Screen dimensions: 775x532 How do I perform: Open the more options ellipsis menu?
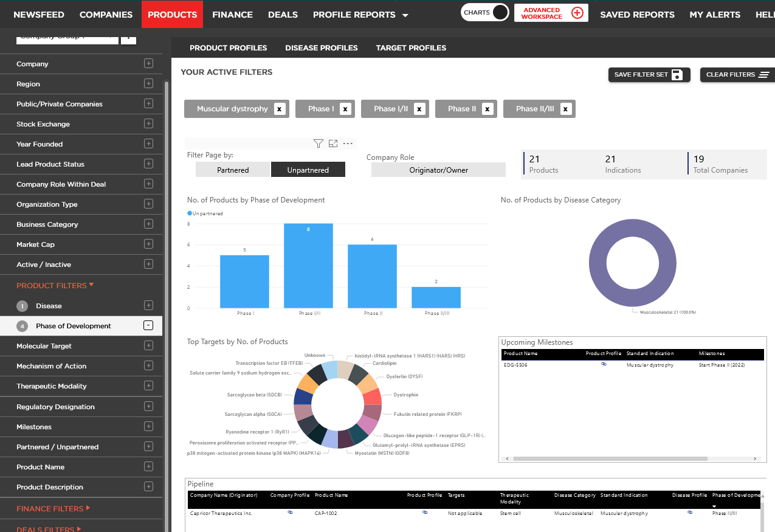pyautogui.click(x=348, y=143)
